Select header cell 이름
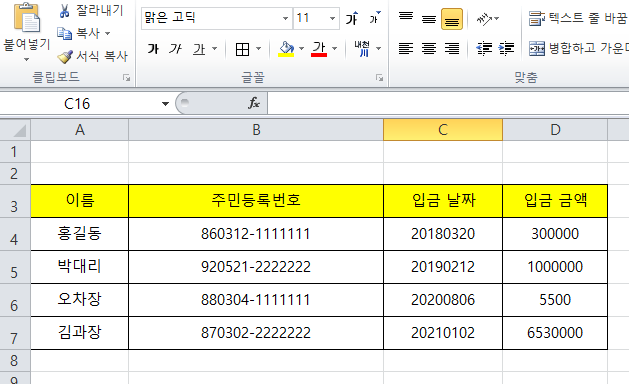Screen dimensions: 629x384 coord(80,201)
